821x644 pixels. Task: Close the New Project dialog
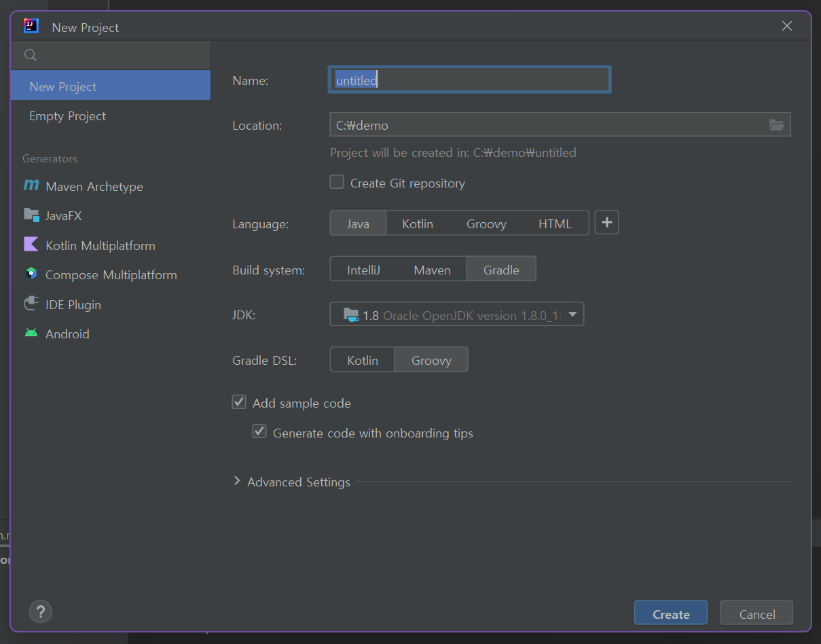[x=787, y=26]
